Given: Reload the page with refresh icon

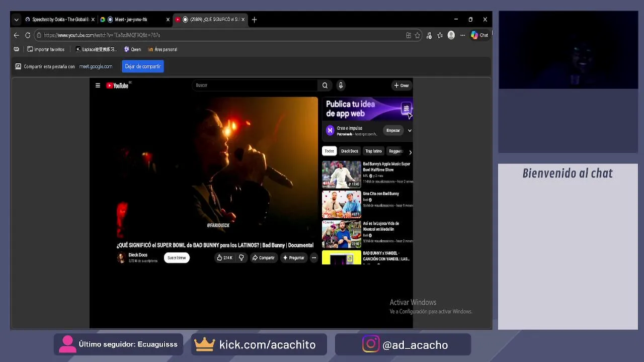Looking at the screenshot, I should (x=28, y=35).
